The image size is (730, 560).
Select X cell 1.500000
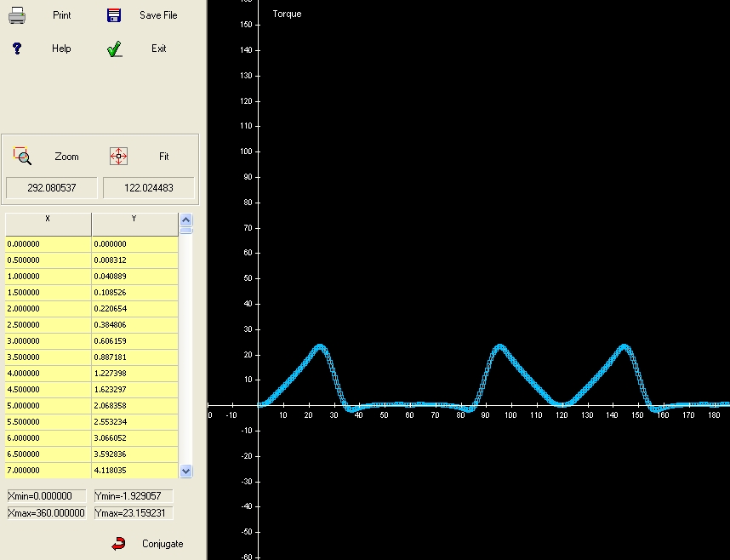[48, 293]
